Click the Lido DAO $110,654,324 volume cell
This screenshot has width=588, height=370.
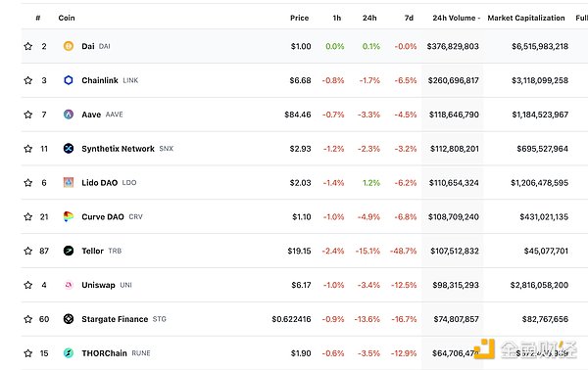point(454,183)
